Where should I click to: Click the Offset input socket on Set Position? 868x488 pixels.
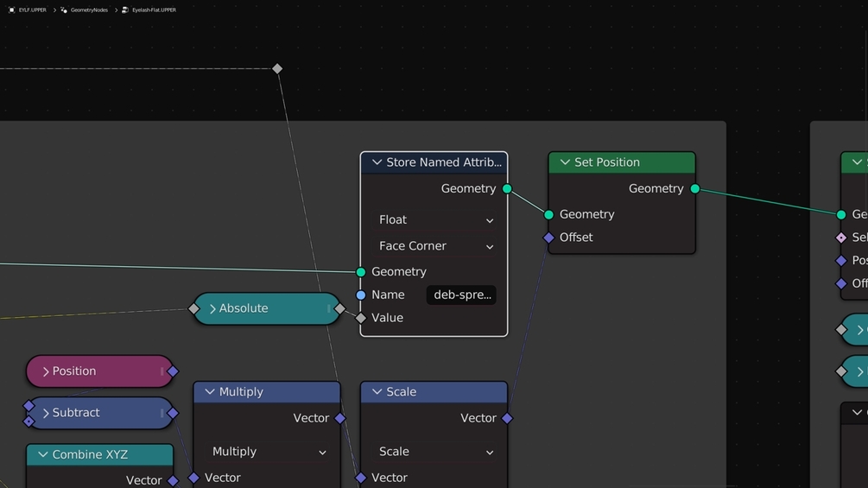(x=548, y=238)
